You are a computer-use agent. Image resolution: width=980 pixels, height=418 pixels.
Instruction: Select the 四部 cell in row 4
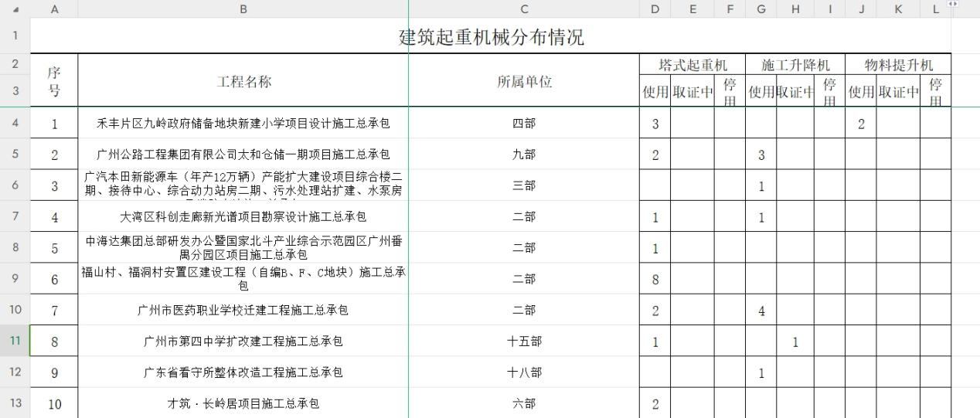523,123
